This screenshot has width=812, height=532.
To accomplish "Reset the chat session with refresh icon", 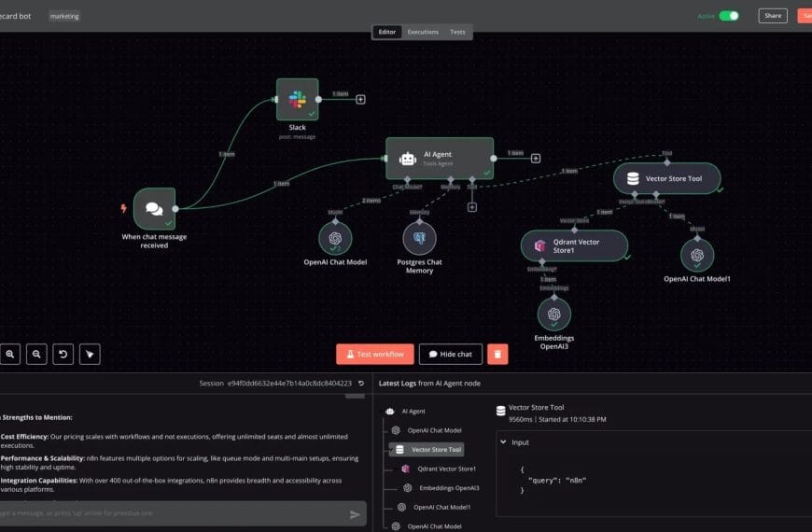I will click(x=361, y=384).
